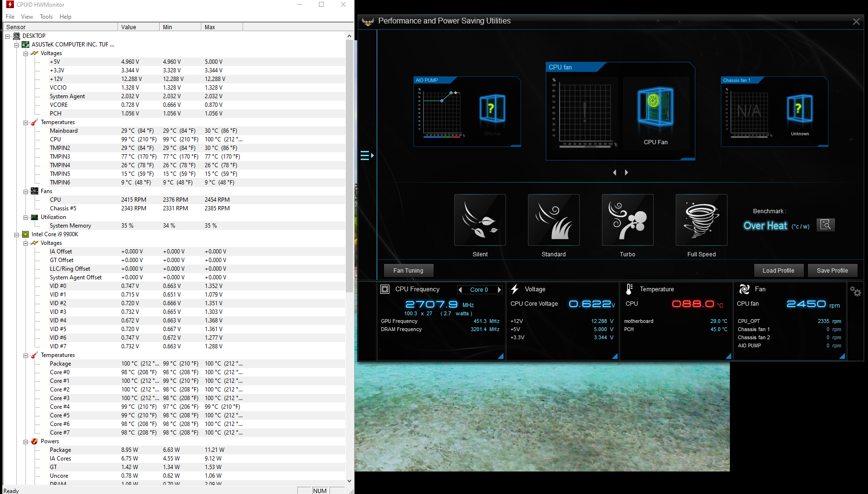This screenshot has width=868, height=494.
Task: Click the Powers node icon
Action: click(35, 441)
